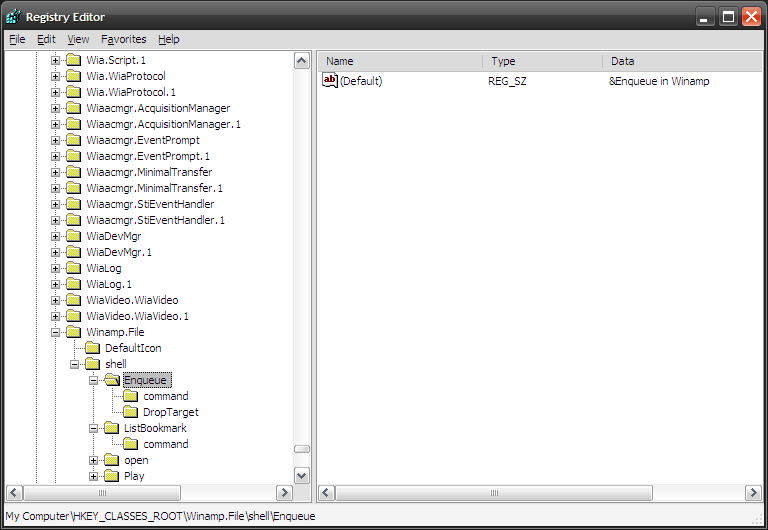
Task: Click the folder icon of the 'open' key
Action: click(x=112, y=460)
